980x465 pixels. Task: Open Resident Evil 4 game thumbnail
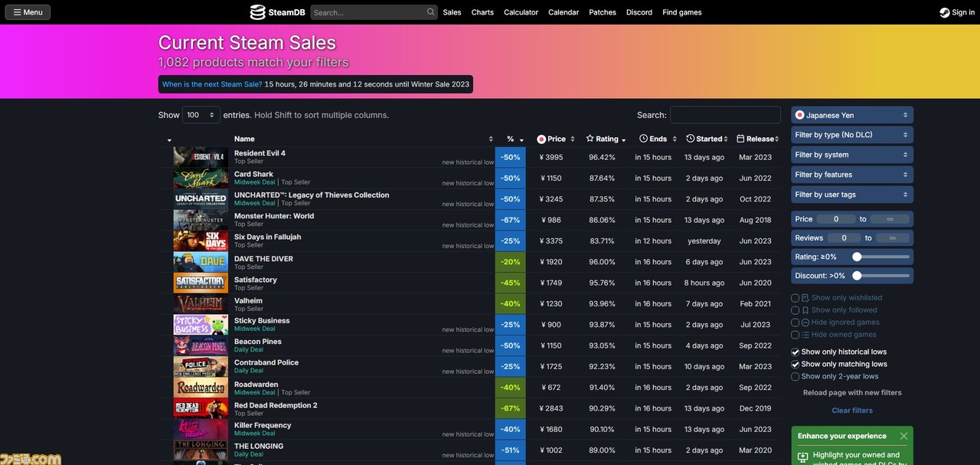tap(201, 157)
